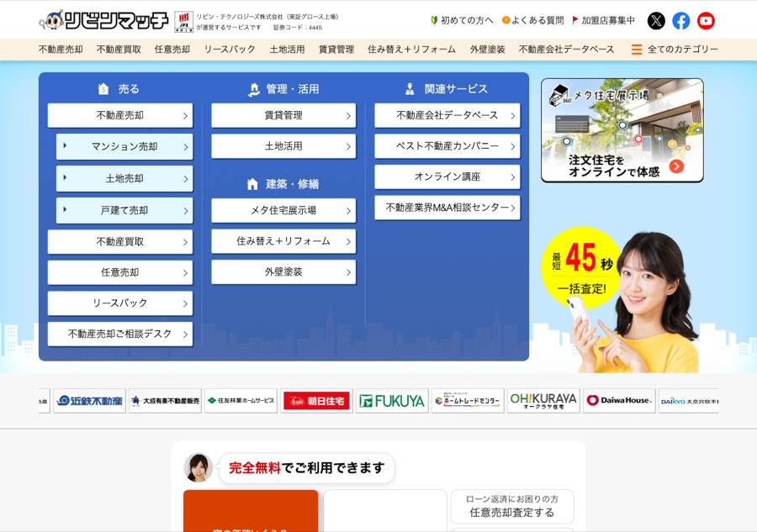The image size is (757, 532).
Task: Open the 全てのカテゴリー hamburger menu icon
Action: [x=637, y=50]
